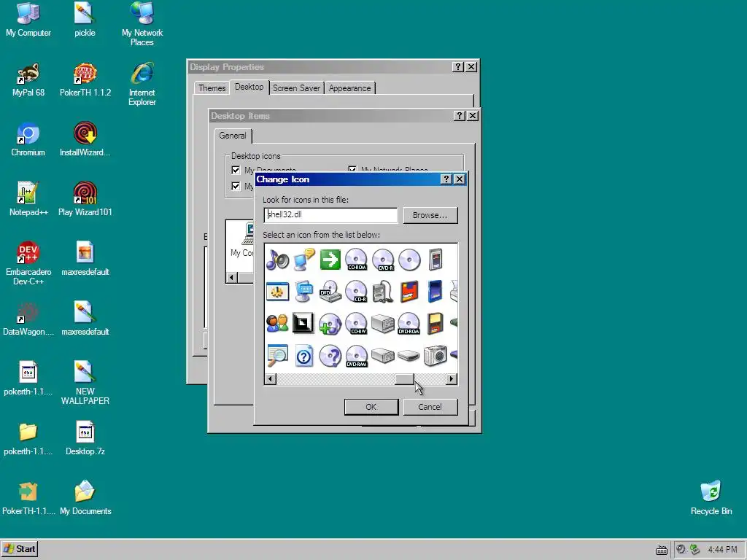Toggle the My Documents checkbox in Desktop Items
This screenshot has width=747, height=560.
[x=236, y=170]
